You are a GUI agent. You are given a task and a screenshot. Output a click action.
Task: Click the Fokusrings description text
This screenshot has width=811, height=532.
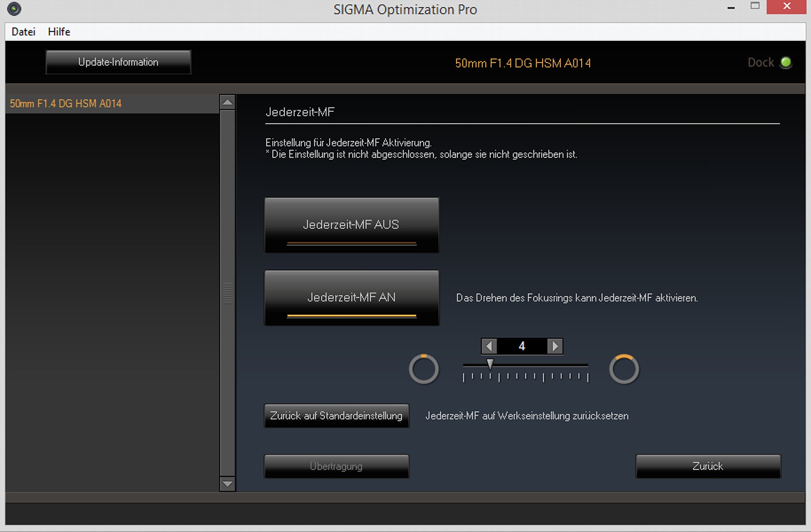click(577, 298)
